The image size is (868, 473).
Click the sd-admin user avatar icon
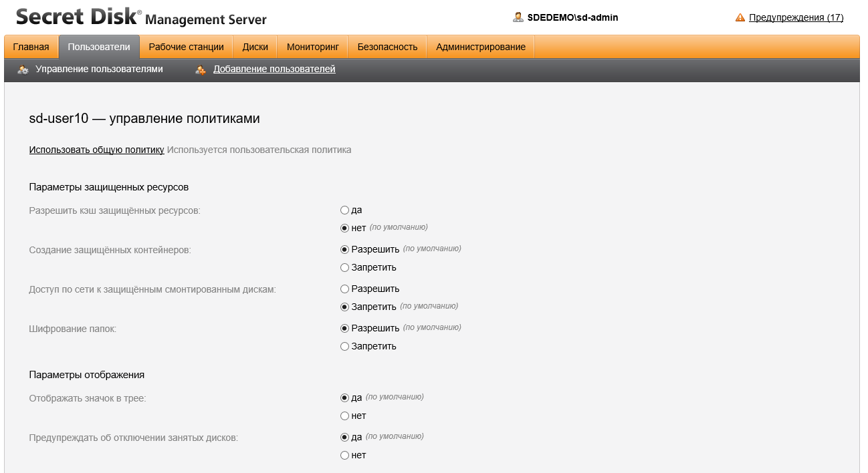click(x=518, y=17)
